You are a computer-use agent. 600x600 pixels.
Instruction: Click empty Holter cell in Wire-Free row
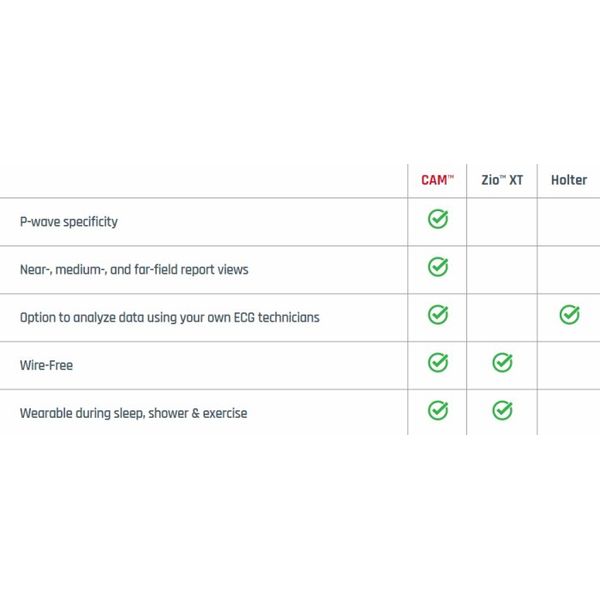click(569, 365)
